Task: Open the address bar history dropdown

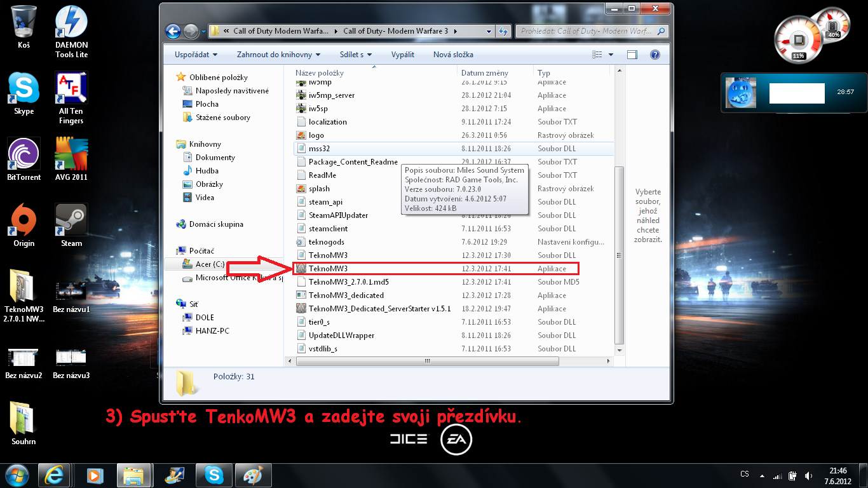Action: [489, 31]
